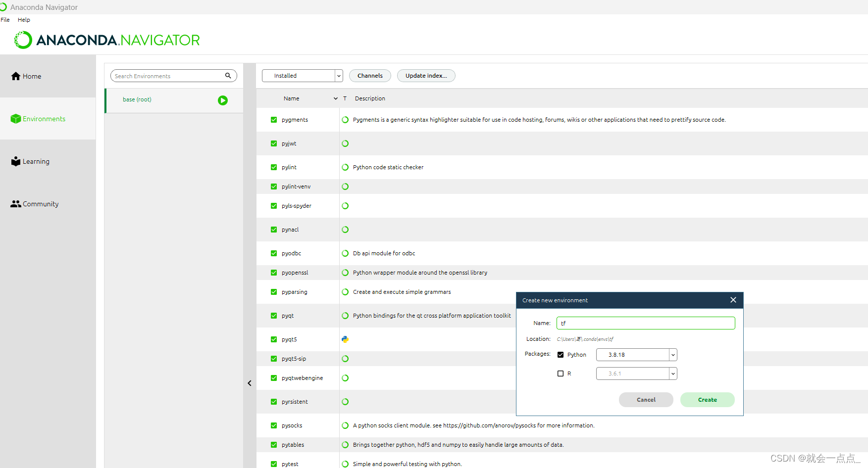
Task: Click the pyqtwebengine package name
Action: 302,378
